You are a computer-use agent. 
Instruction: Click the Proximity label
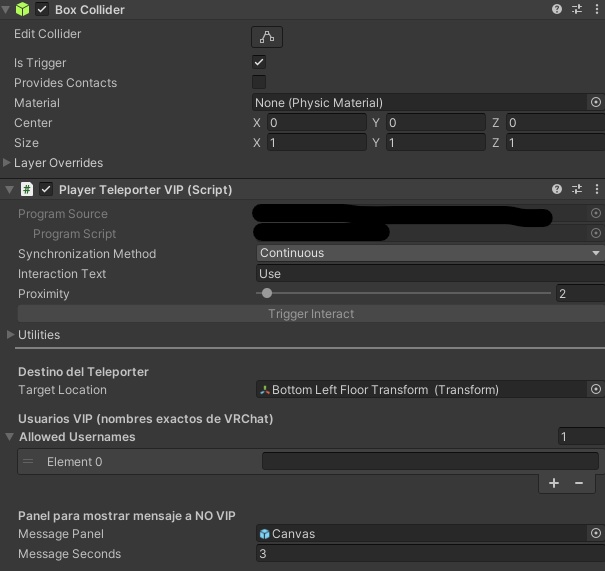(x=44, y=294)
